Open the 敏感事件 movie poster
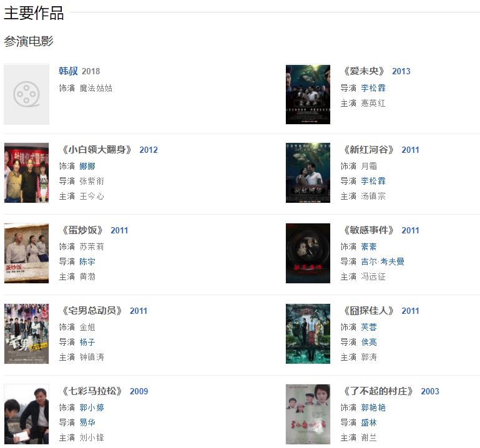The width and height of the screenshot is (480, 448). [308, 253]
